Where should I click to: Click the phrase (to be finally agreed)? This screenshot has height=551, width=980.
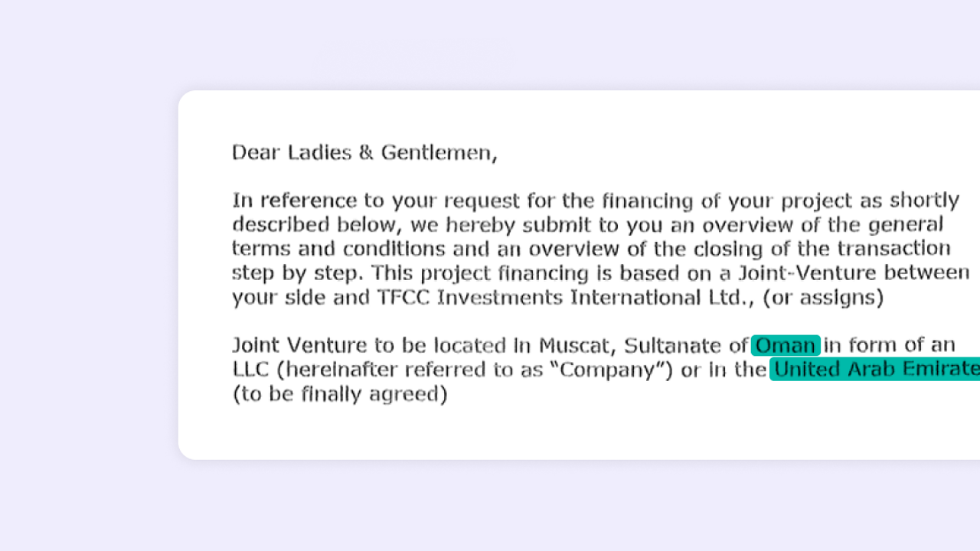pyautogui.click(x=340, y=395)
